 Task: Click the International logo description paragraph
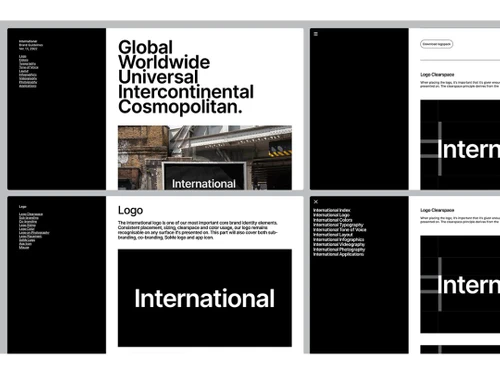[x=198, y=230]
